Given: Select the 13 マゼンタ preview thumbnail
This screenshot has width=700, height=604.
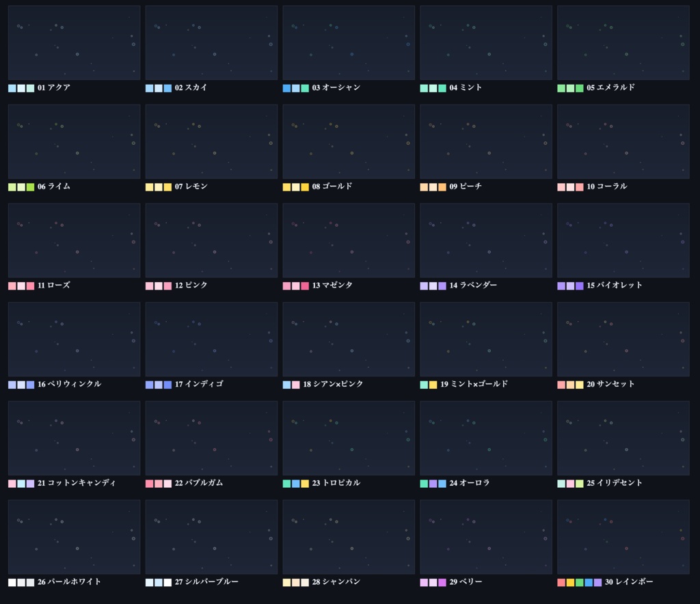Looking at the screenshot, I should coord(349,241).
